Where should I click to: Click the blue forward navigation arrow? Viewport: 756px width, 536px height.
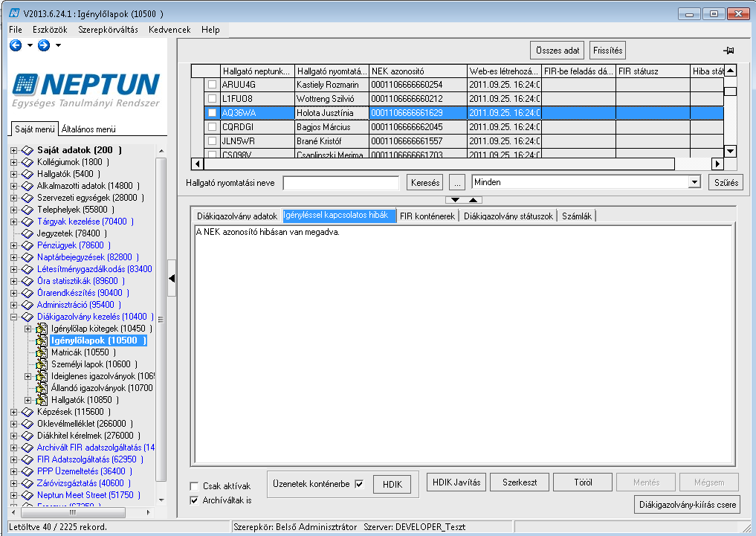[x=44, y=45]
